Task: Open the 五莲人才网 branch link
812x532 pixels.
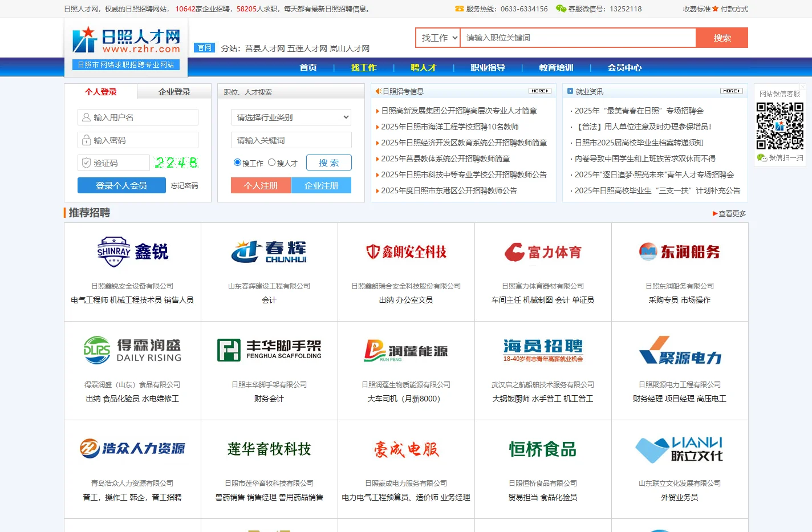Action: pyautogui.click(x=307, y=48)
